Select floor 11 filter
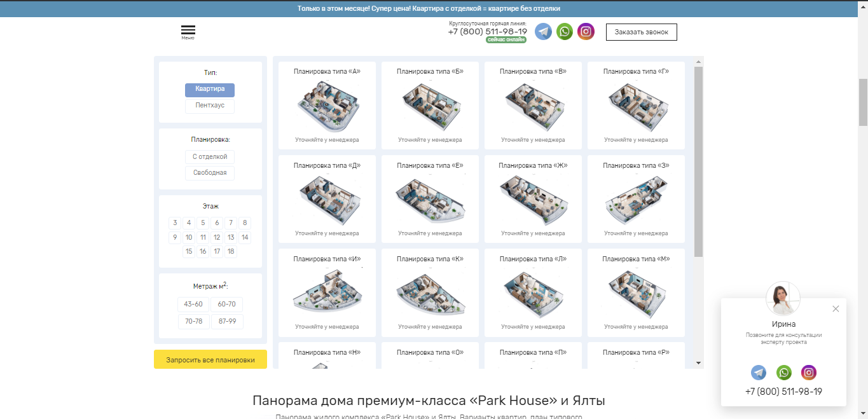This screenshot has height=419, width=868. (x=203, y=237)
